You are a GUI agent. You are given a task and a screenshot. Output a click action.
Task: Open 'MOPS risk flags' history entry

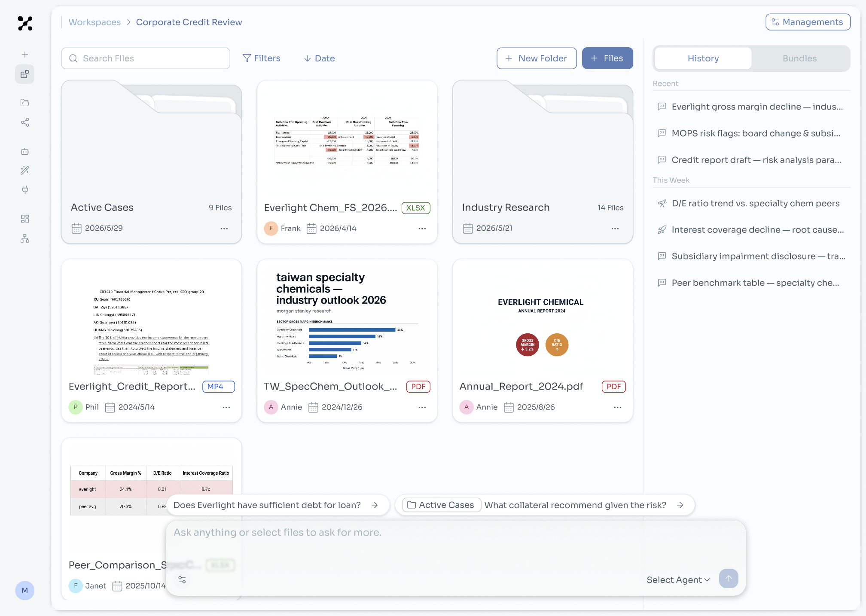pyautogui.click(x=751, y=133)
